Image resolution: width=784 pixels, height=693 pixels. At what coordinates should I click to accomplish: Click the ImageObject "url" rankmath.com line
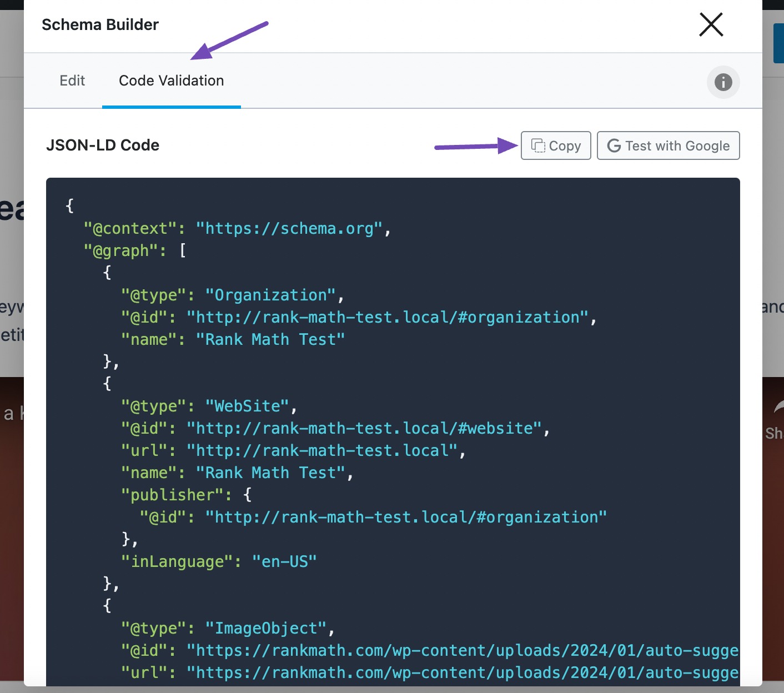(430, 673)
